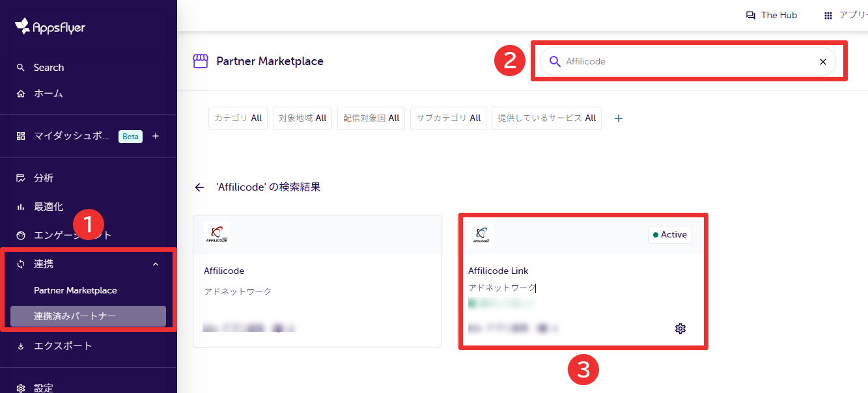
Task: Select 連携済みパートナー submenu item
Action: (x=88, y=316)
